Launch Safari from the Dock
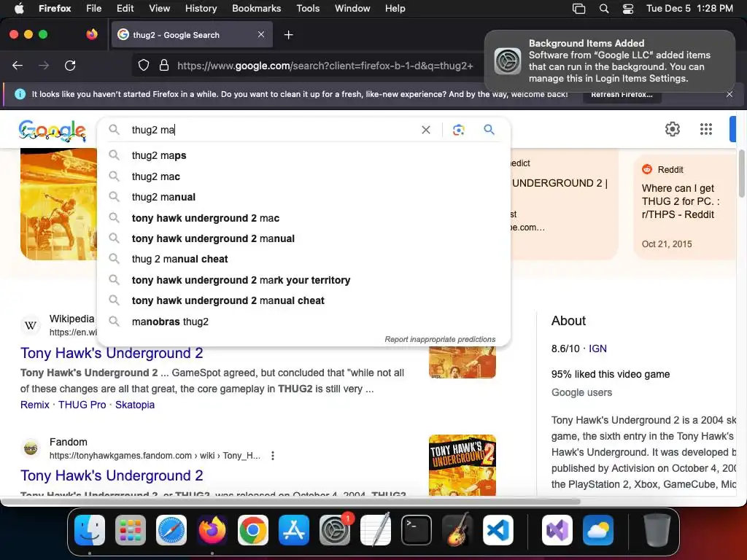Viewport: 747px width, 560px height. pos(171,530)
